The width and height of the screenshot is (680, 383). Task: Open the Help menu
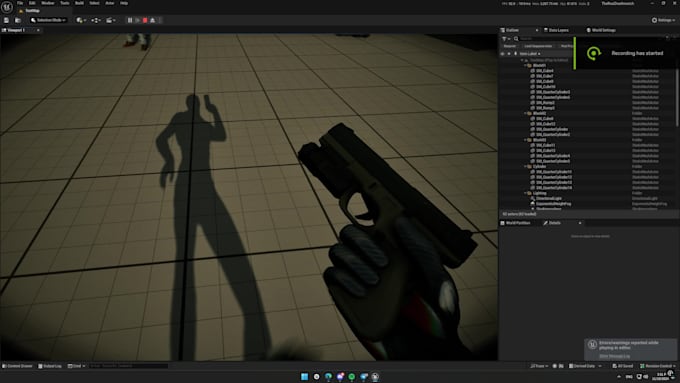click(x=124, y=3)
